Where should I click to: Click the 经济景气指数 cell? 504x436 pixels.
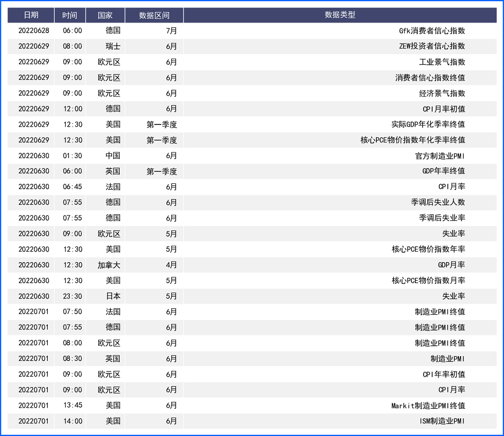(442, 94)
